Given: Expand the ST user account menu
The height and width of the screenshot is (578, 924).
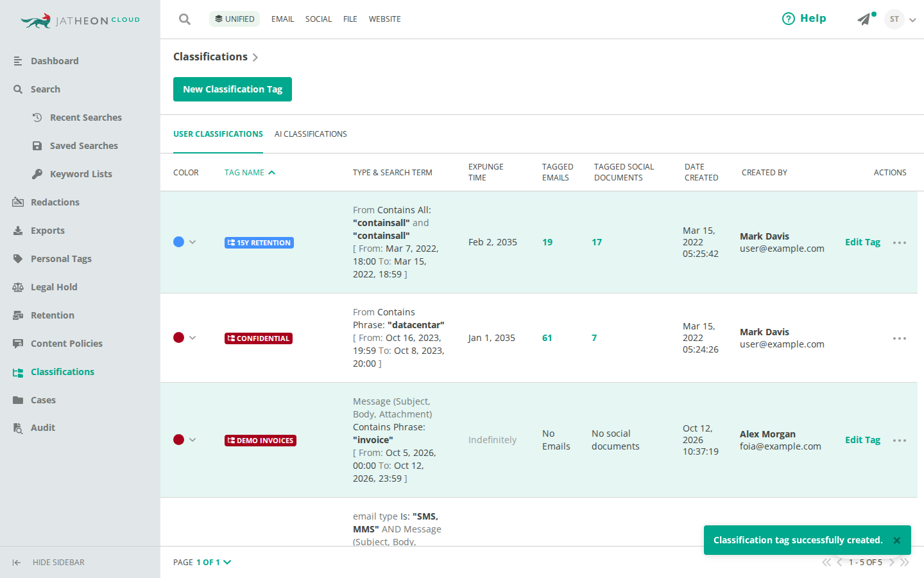Looking at the screenshot, I should 901,19.
